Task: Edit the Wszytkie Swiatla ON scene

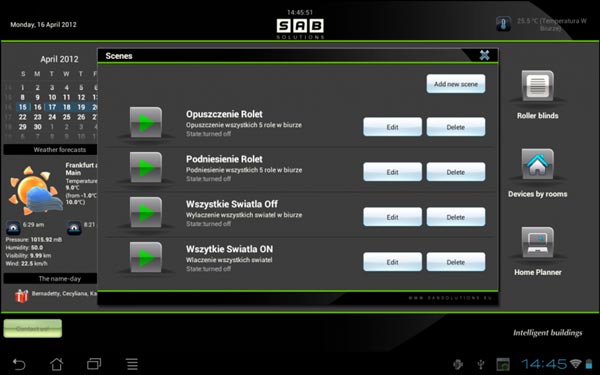Action: [393, 262]
